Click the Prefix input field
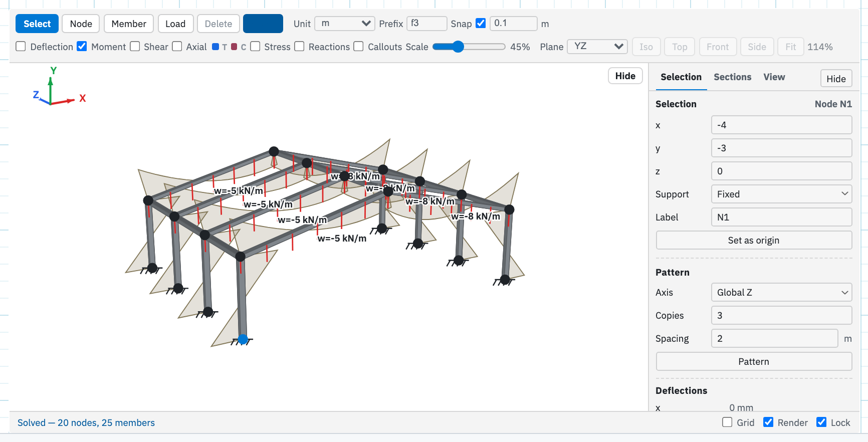The width and height of the screenshot is (868, 442). (x=426, y=24)
